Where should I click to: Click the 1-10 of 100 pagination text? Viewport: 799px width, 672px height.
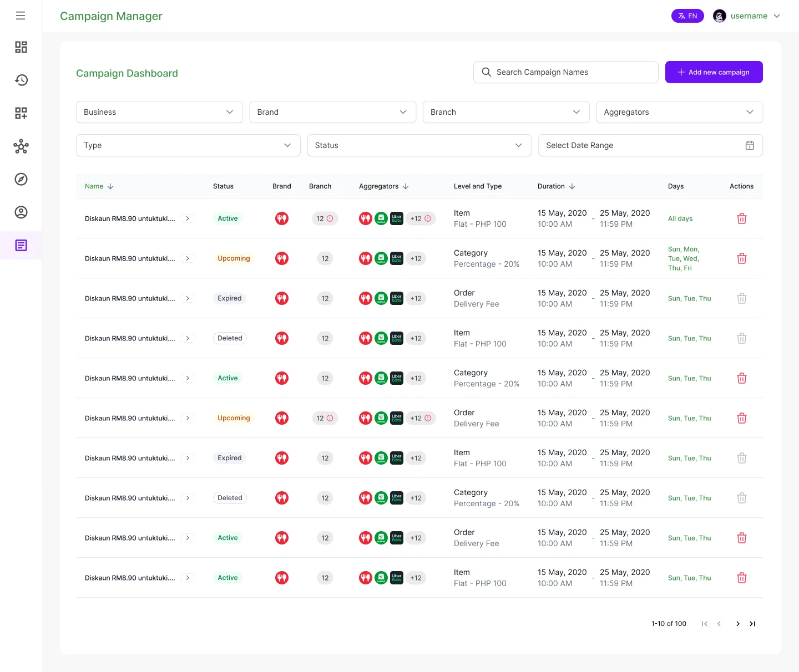669,624
